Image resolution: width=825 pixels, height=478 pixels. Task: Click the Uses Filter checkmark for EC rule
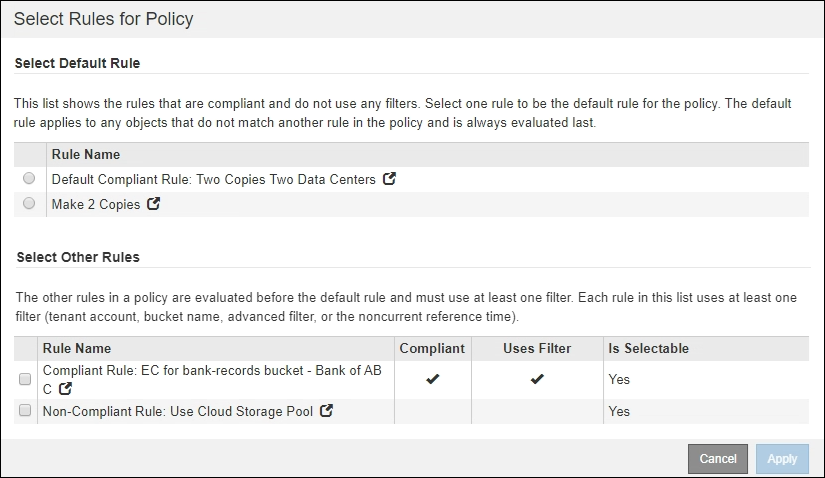pos(537,380)
